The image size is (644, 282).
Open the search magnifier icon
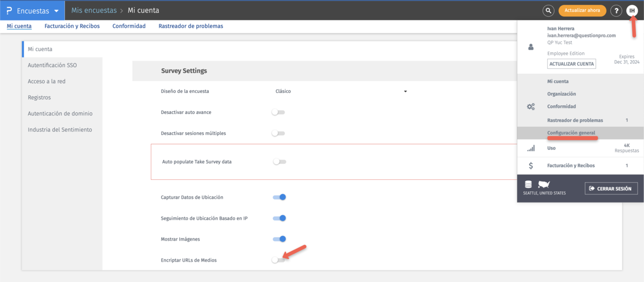click(x=548, y=11)
